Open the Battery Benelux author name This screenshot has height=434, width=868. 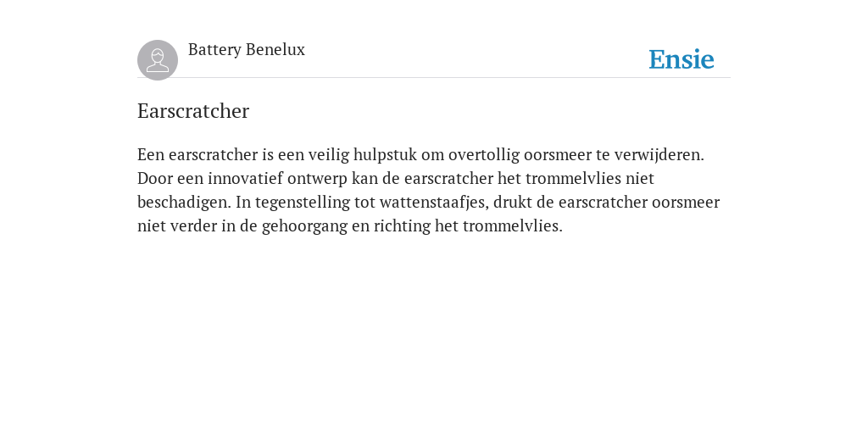[x=247, y=50]
